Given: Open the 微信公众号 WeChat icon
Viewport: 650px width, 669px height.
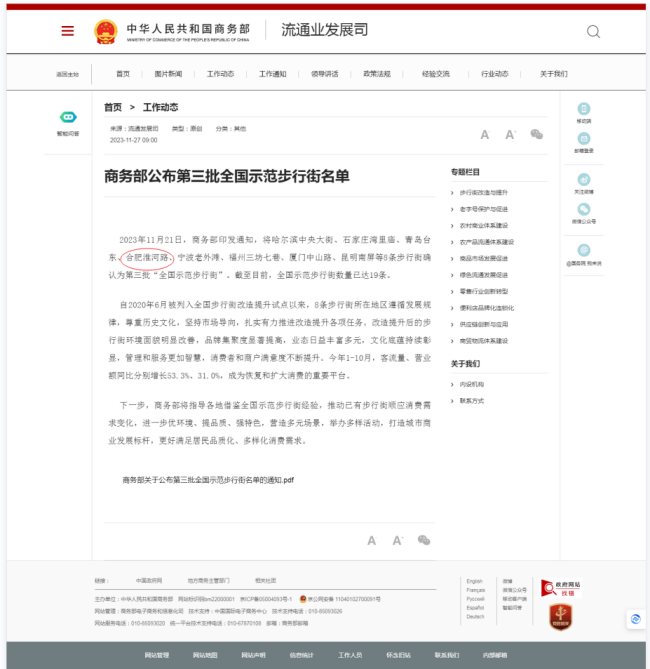Looking at the screenshot, I should coord(583,210).
